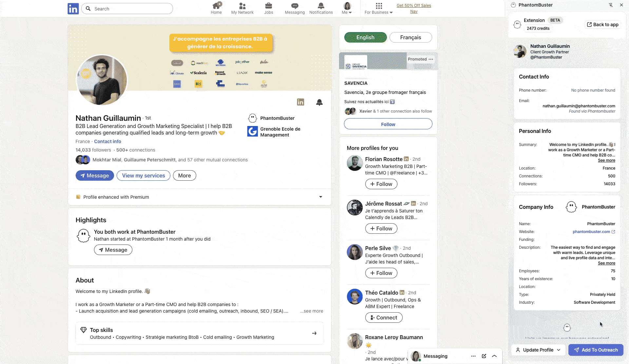Open Perle Silve's profile name
The image size is (629, 364).
[378, 248]
